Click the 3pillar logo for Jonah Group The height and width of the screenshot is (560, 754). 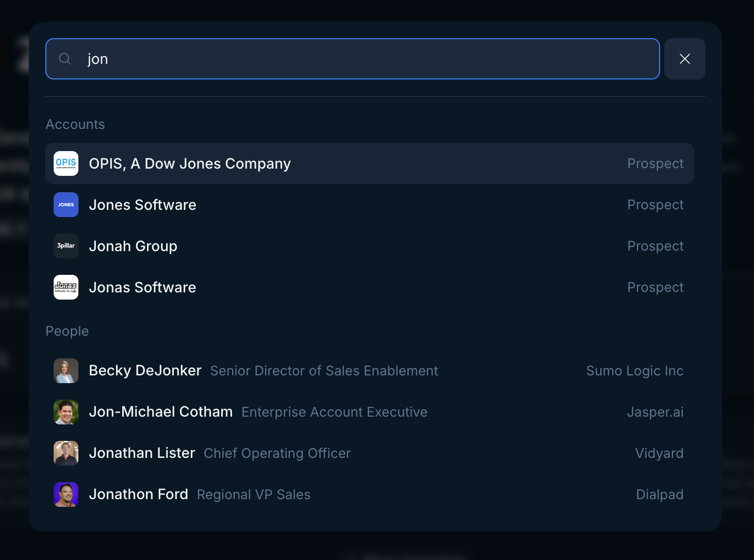[66, 246]
